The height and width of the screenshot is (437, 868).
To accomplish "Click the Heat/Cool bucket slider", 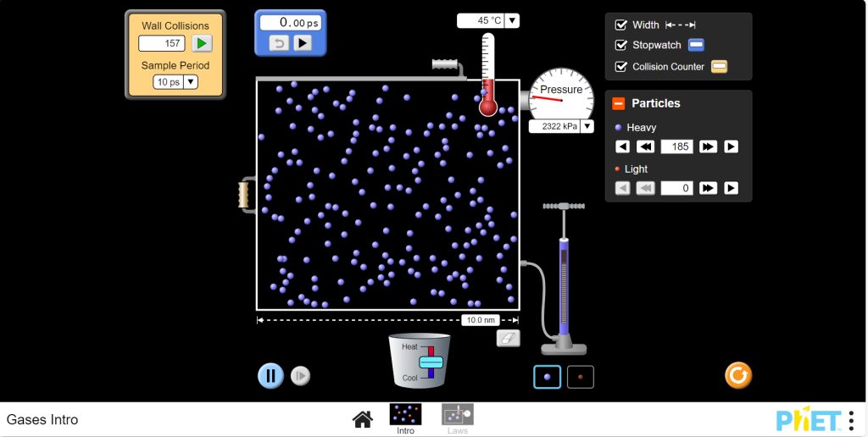I will pos(431,362).
